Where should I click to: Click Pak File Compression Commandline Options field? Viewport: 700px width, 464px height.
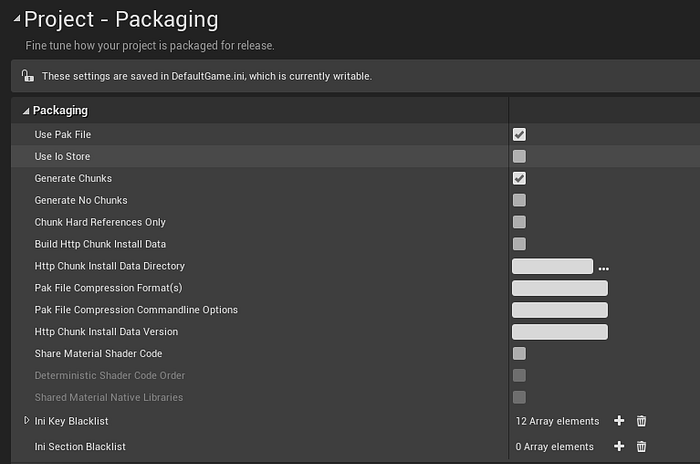click(x=559, y=310)
